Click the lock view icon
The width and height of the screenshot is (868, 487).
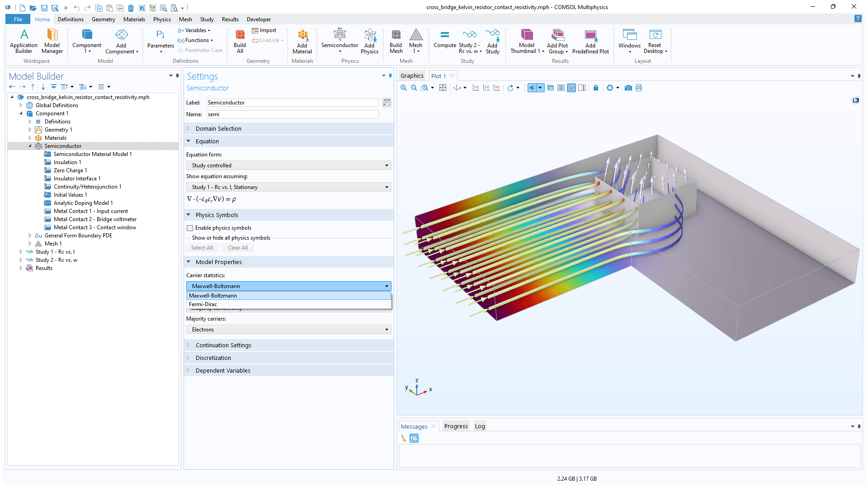pyautogui.click(x=596, y=88)
